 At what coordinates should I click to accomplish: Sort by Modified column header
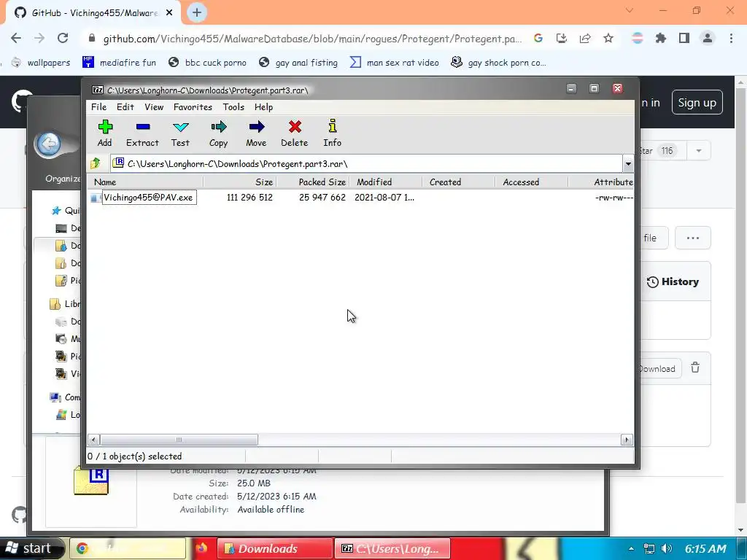click(x=386, y=182)
